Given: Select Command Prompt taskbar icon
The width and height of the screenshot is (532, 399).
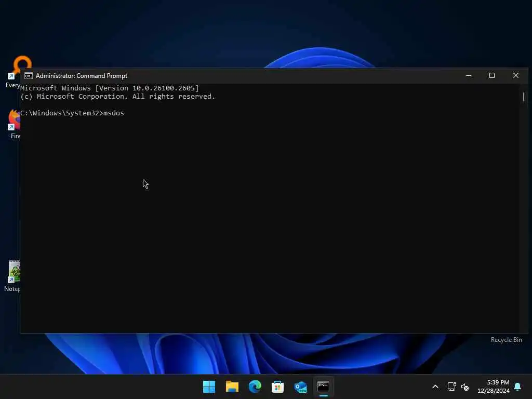Looking at the screenshot, I should point(323,387).
